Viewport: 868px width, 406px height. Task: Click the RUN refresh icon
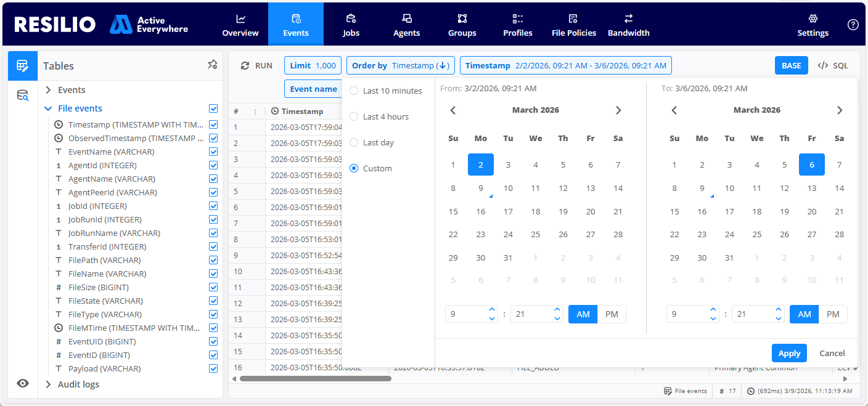tap(245, 65)
